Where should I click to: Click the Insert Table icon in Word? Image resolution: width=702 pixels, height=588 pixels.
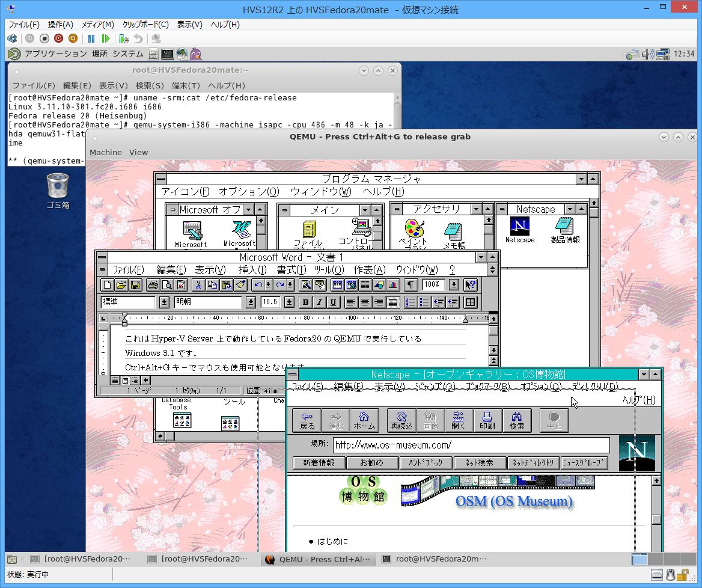click(338, 285)
